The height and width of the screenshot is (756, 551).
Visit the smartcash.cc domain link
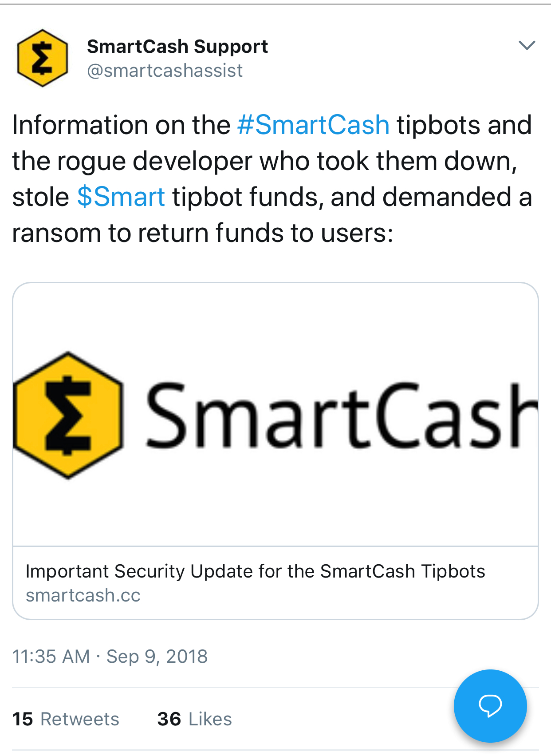click(x=83, y=595)
